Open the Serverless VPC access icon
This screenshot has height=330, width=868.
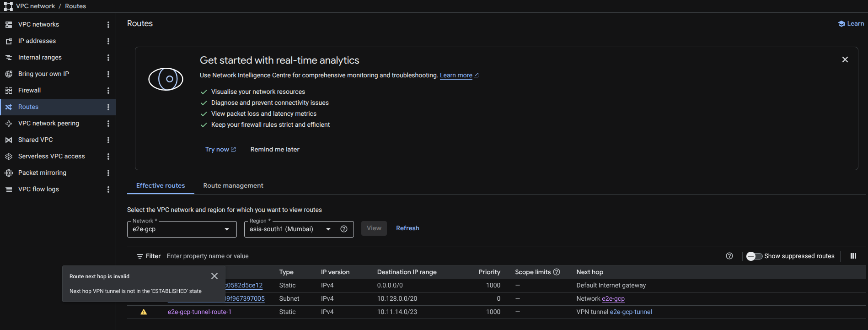[x=9, y=157]
